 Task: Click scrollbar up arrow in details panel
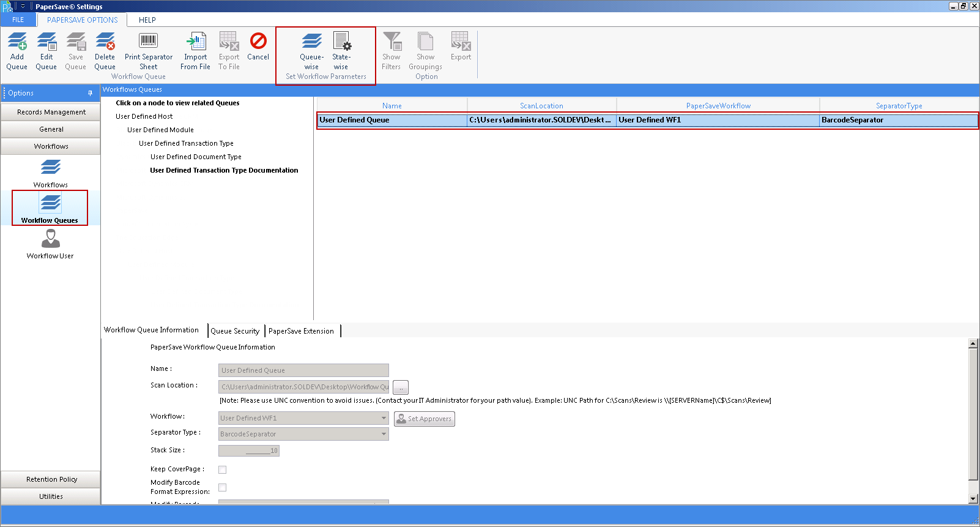click(x=973, y=343)
